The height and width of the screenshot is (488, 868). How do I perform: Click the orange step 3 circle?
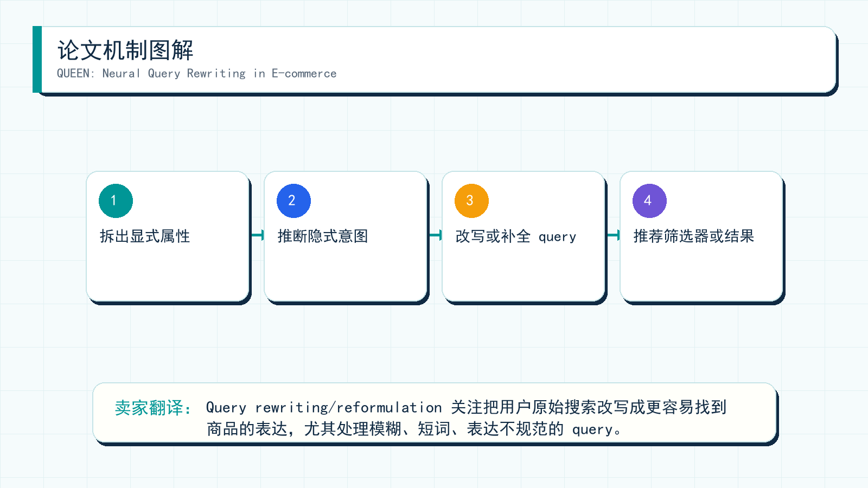[471, 201]
